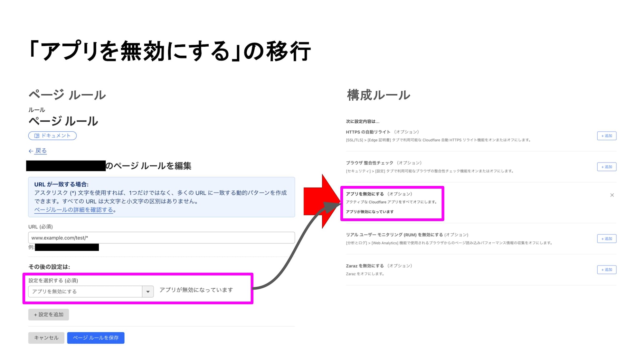Click the 設定を追加 button
This screenshot has height=362, width=644.
coord(49,315)
